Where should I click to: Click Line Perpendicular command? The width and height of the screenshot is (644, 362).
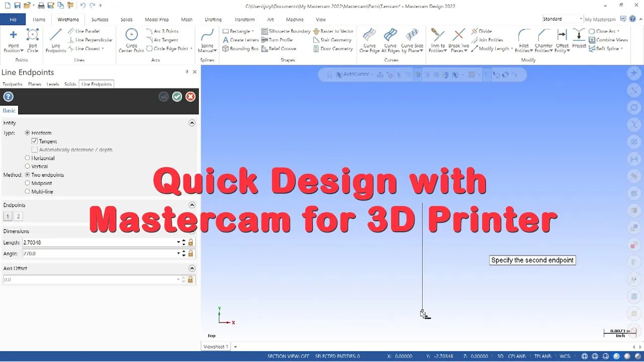point(90,40)
